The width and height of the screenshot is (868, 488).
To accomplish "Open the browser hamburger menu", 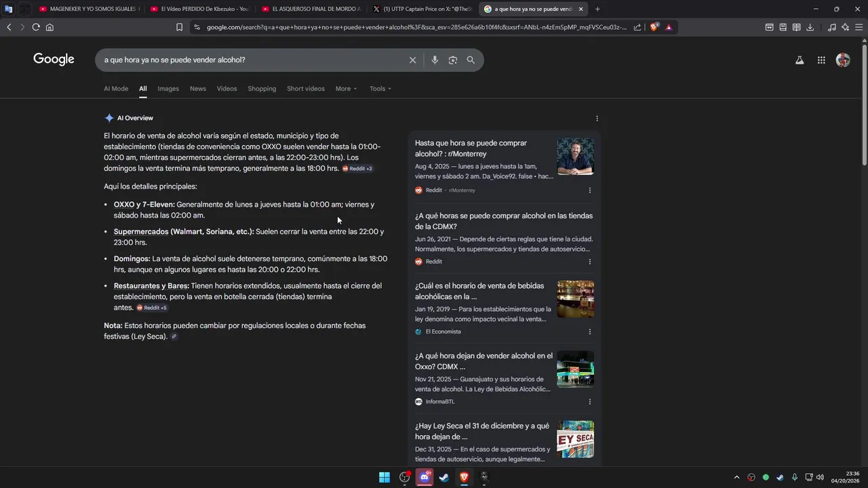I will pos(859,27).
